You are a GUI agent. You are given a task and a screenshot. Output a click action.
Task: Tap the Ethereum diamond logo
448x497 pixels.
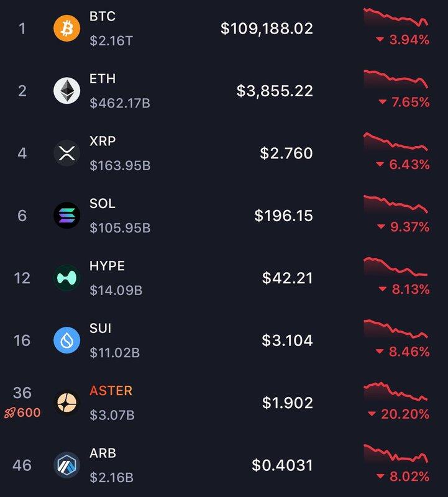click(66, 91)
